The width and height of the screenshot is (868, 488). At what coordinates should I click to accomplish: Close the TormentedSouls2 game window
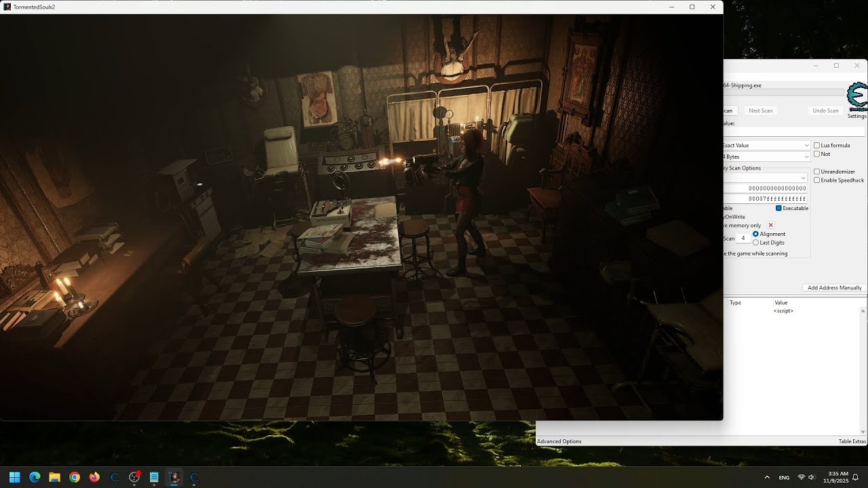pyautogui.click(x=713, y=7)
